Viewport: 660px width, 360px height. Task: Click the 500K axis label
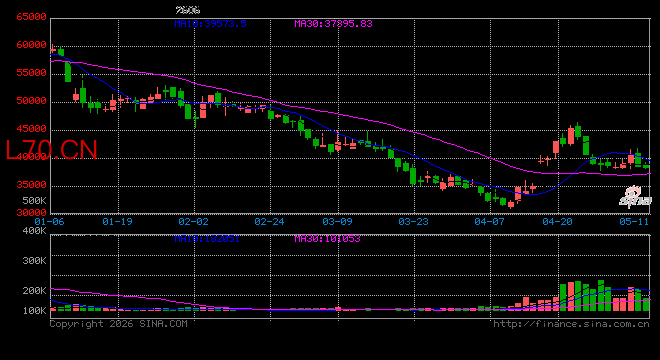click(35, 200)
